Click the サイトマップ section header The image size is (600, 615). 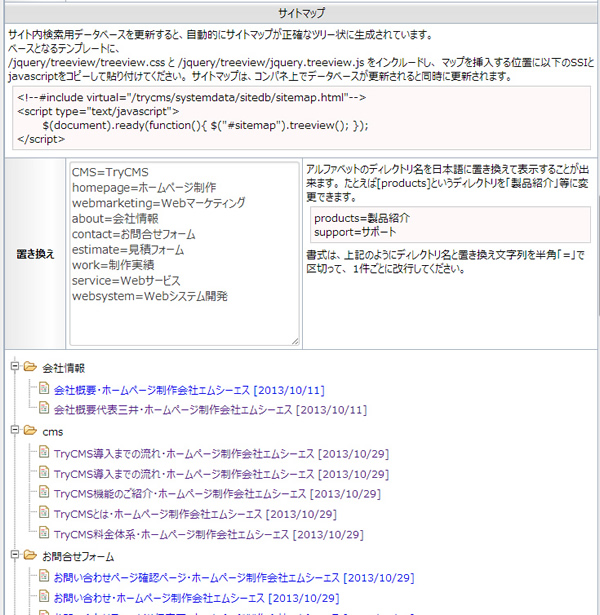[301, 13]
